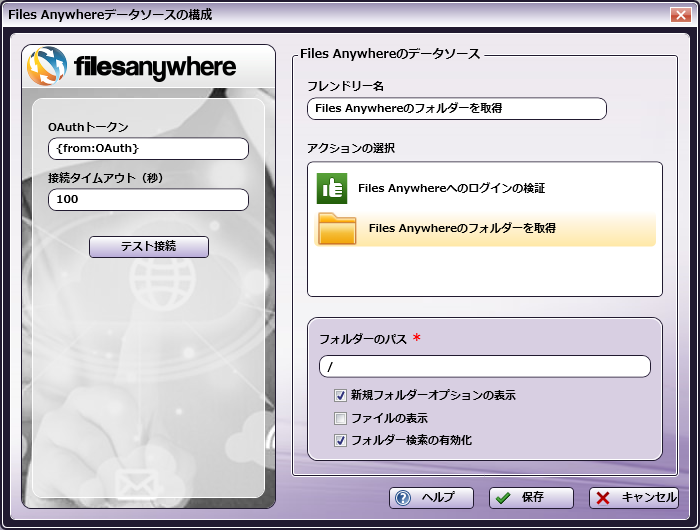
Task: Click the blue question mark help icon
Action: tap(403, 498)
